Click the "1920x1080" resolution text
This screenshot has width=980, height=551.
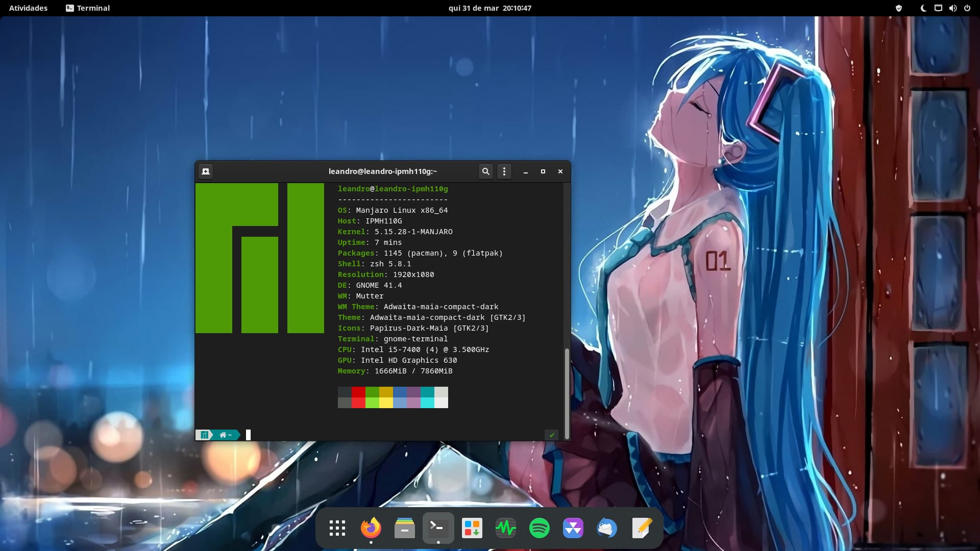[413, 274]
